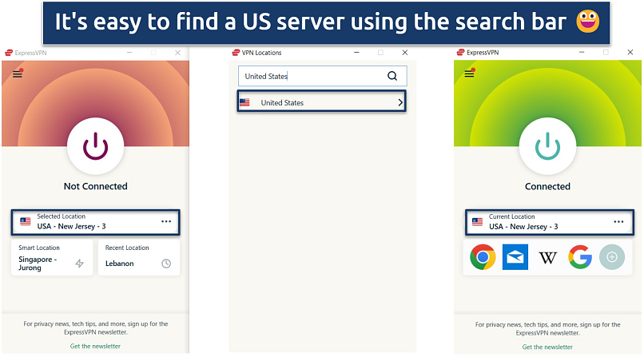This screenshot has height=357, width=644.
Task: Click the US flag in the United States result
Action: pyautogui.click(x=244, y=102)
